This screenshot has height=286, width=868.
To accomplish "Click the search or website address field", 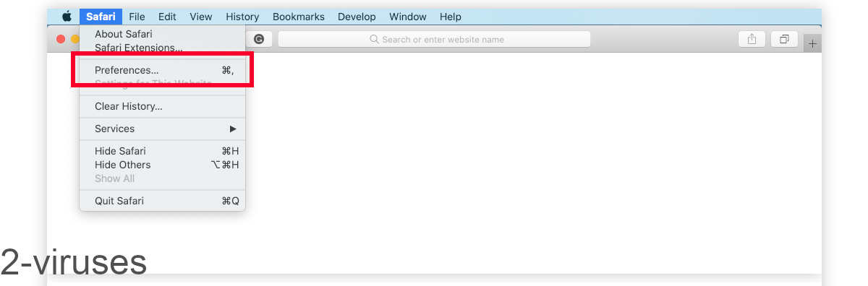I will coord(434,40).
